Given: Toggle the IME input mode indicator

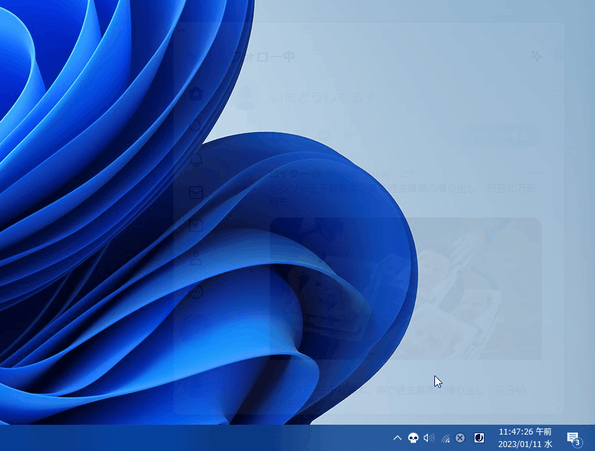Looking at the screenshot, I should (x=479, y=438).
